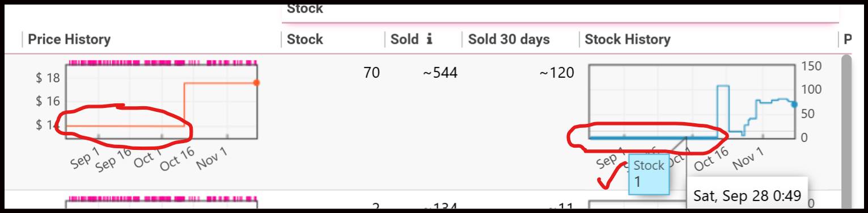
Task: Click the Sat, Sep 28 0:49 date tooltip
Action: coord(747,195)
